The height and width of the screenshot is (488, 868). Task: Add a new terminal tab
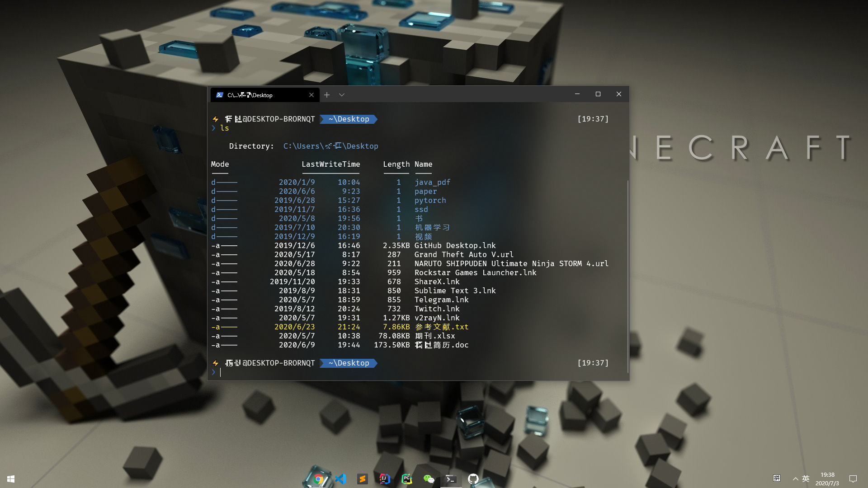coord(327,95)
